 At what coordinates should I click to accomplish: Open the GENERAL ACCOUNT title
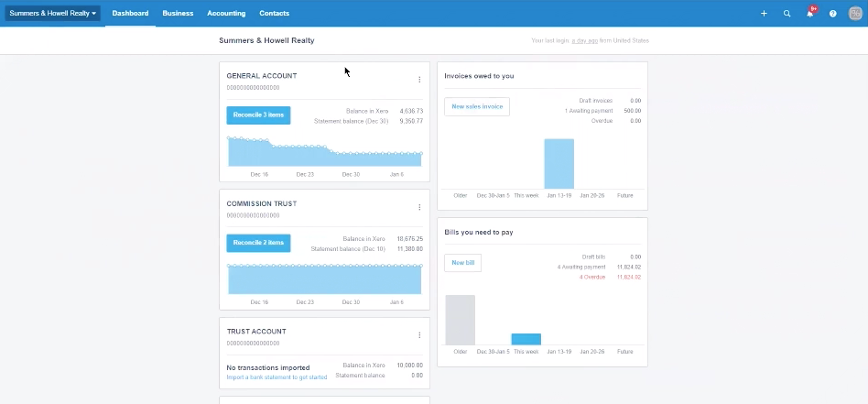click(261, 76)
